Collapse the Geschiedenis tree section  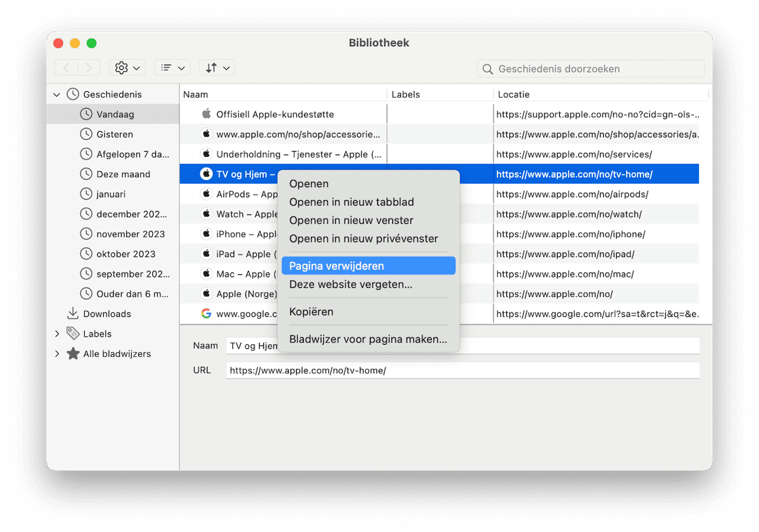tap(57, 95)
